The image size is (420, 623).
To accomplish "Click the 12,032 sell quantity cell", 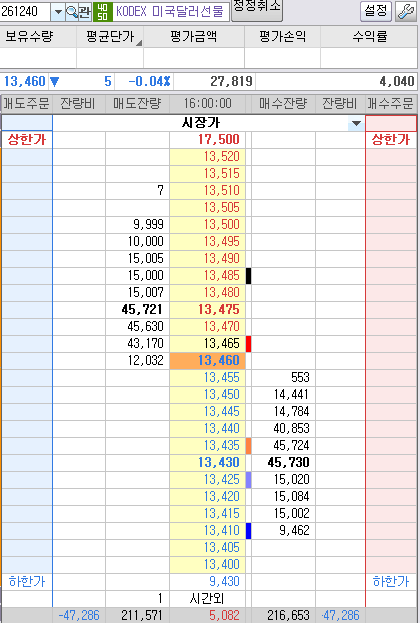I will pyautogui.click(x=137, y=360).
